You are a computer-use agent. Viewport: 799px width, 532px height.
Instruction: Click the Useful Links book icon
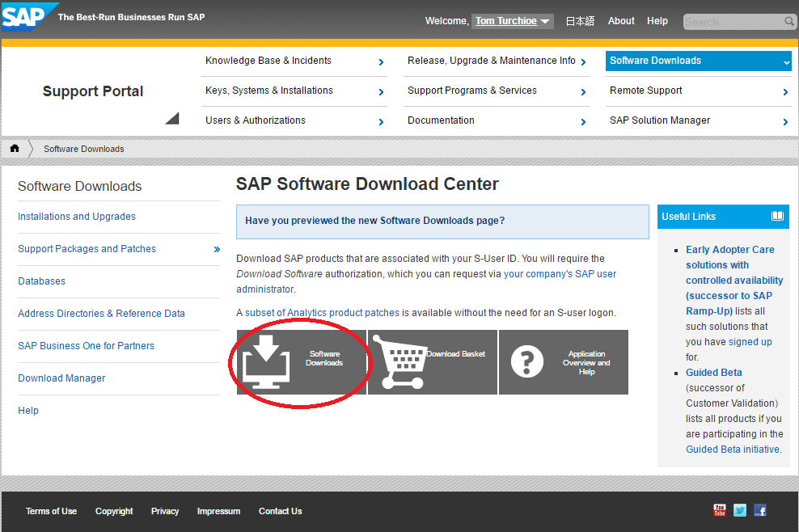tap(777, 217)
